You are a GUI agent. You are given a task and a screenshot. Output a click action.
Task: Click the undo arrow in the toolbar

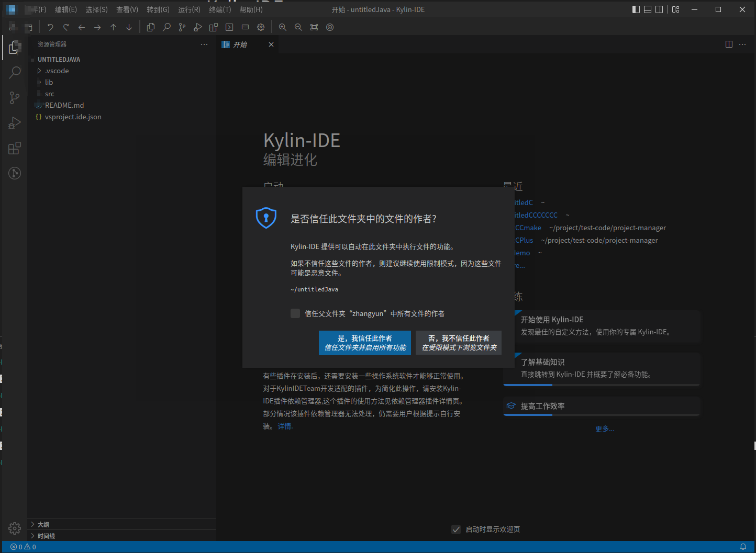coord(50,27)
